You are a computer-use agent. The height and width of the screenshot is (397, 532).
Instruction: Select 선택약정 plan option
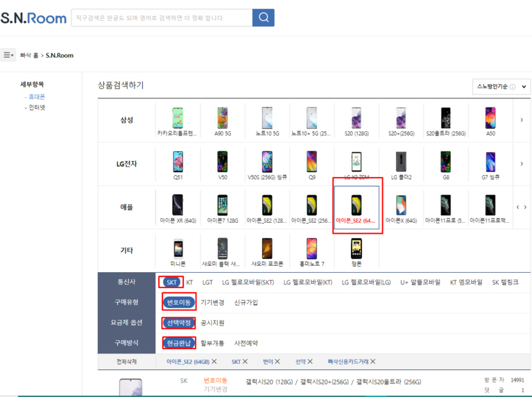tap(179, 323)
